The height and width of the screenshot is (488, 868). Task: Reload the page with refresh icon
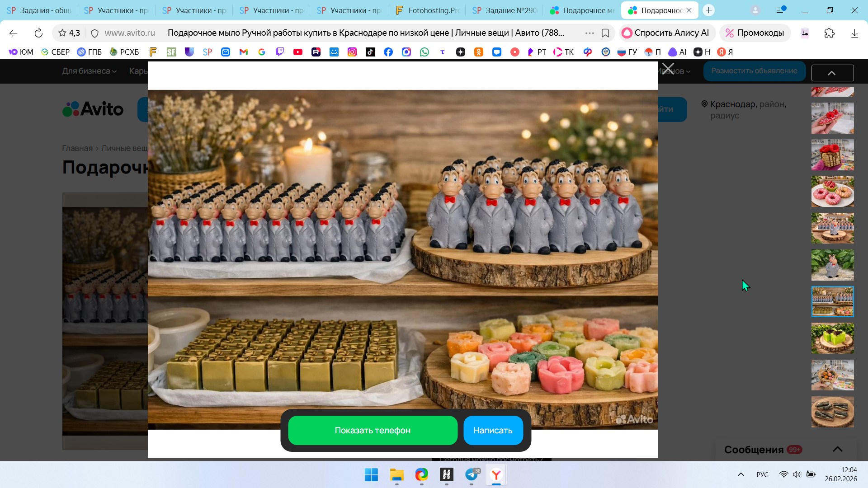coord(38,33)
